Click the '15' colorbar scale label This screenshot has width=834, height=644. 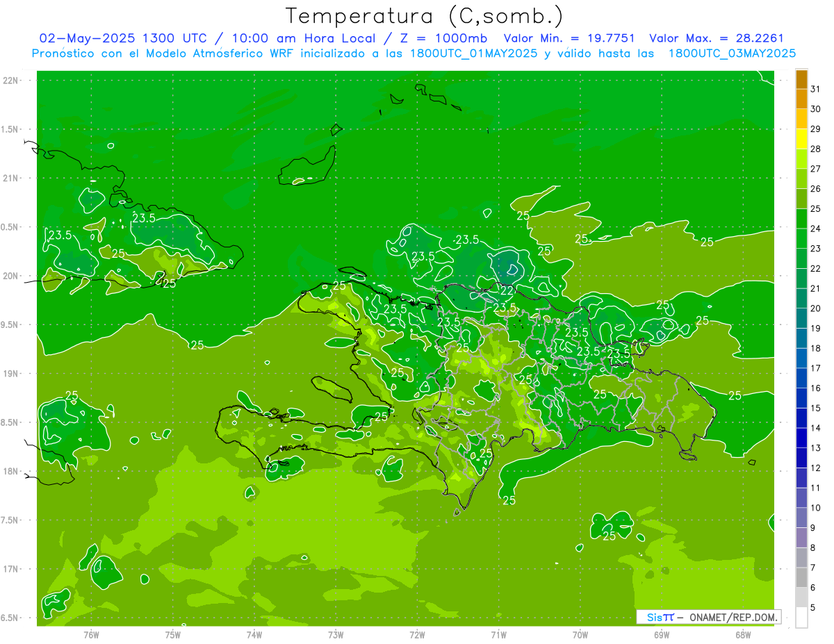(x=816, y=408)
